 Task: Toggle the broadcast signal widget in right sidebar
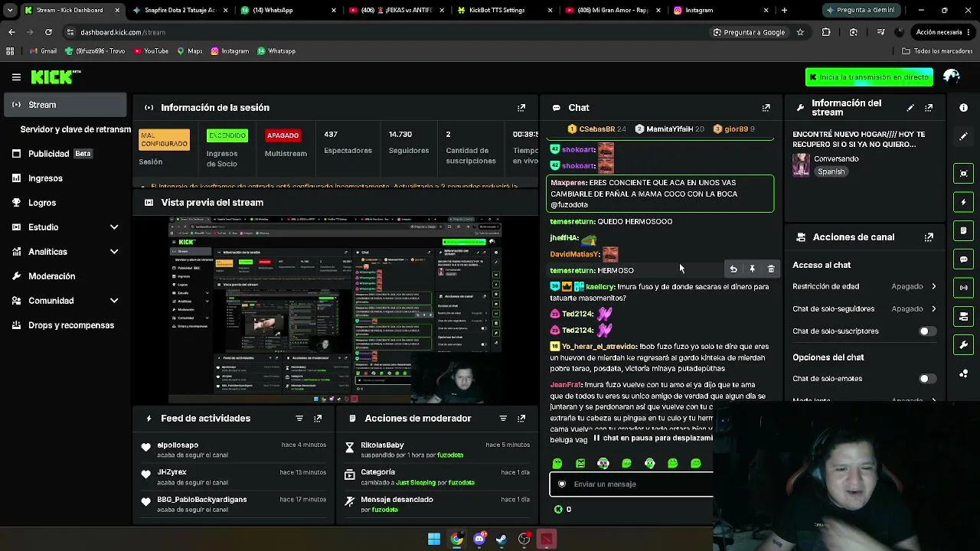click(x=964, y=288)
